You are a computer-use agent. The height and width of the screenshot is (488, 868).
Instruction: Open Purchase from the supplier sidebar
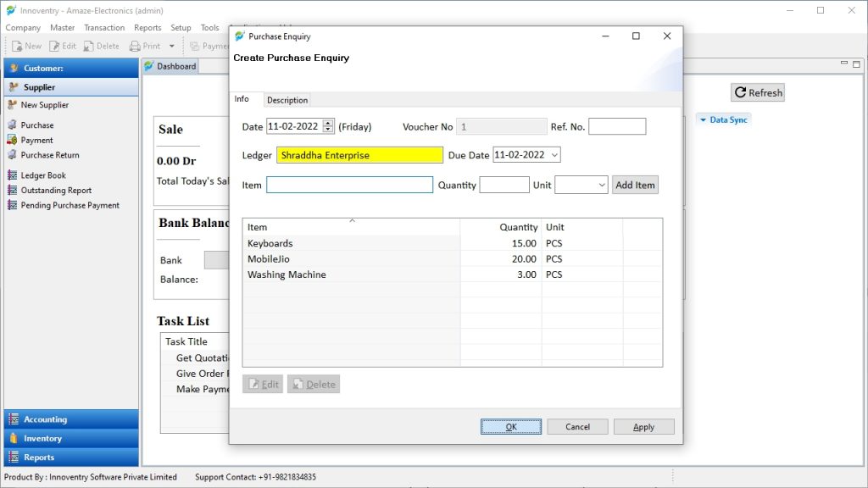(37, 125)
